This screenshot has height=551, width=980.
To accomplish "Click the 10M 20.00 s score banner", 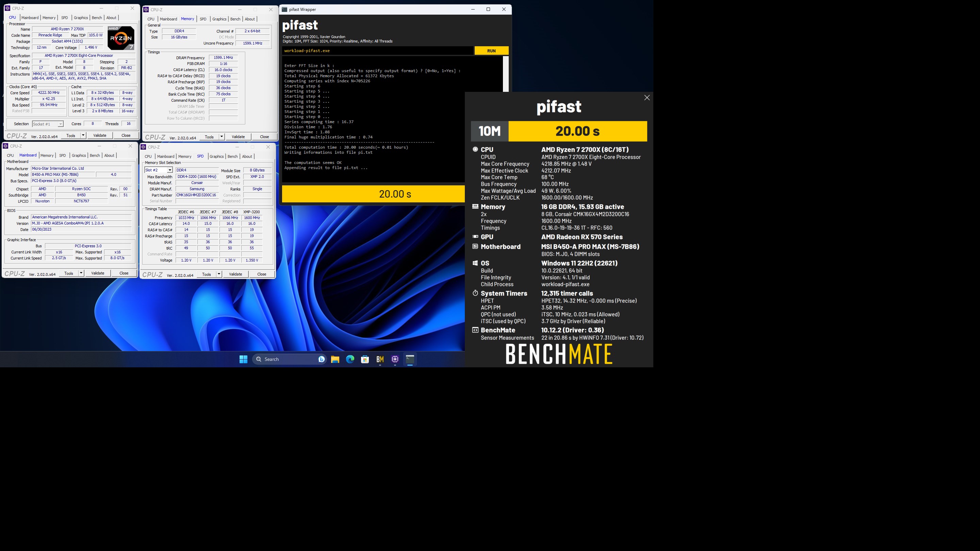I will click(x=559, y=131).
